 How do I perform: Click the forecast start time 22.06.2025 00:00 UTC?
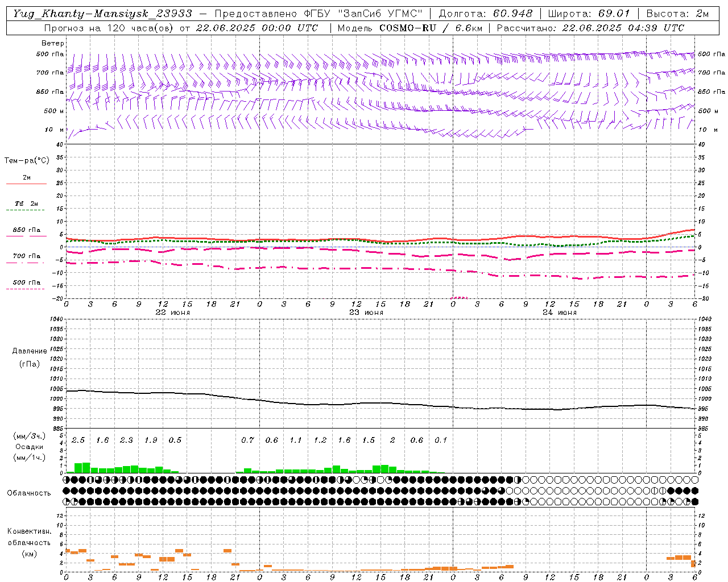pyautogui.click(x=257, y=28)
